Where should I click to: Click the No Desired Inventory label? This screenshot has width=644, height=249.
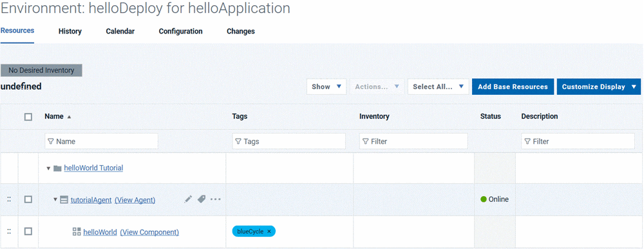(41, 70)
